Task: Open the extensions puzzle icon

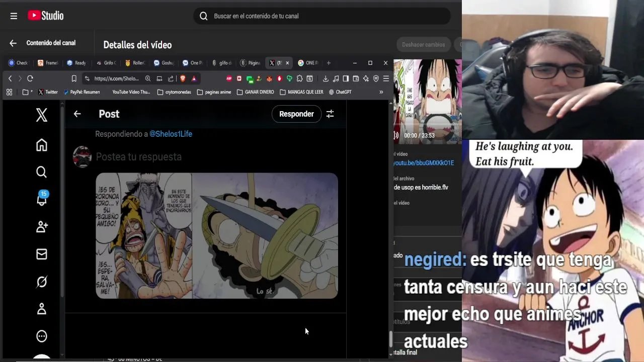Action: point(300,78)
